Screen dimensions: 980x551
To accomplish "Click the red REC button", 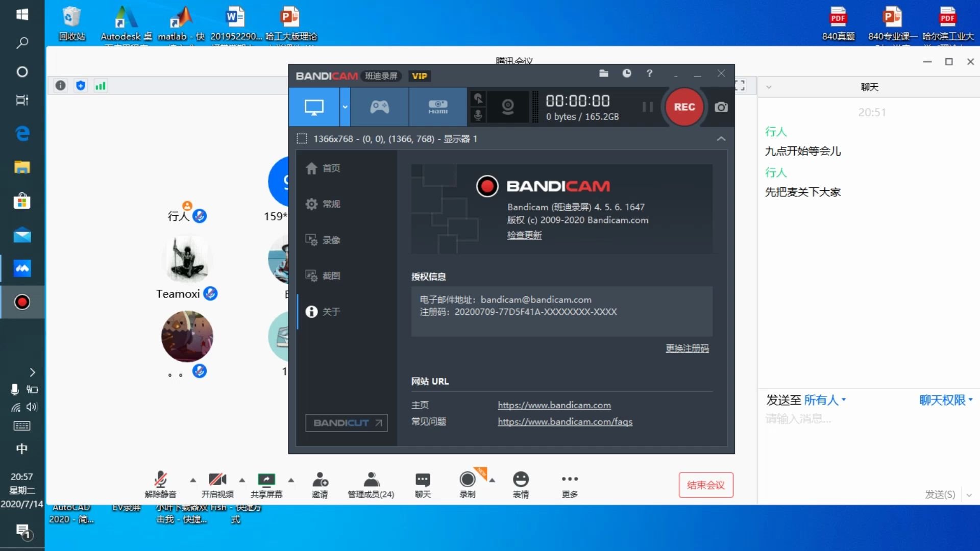I will coord(684,107).
